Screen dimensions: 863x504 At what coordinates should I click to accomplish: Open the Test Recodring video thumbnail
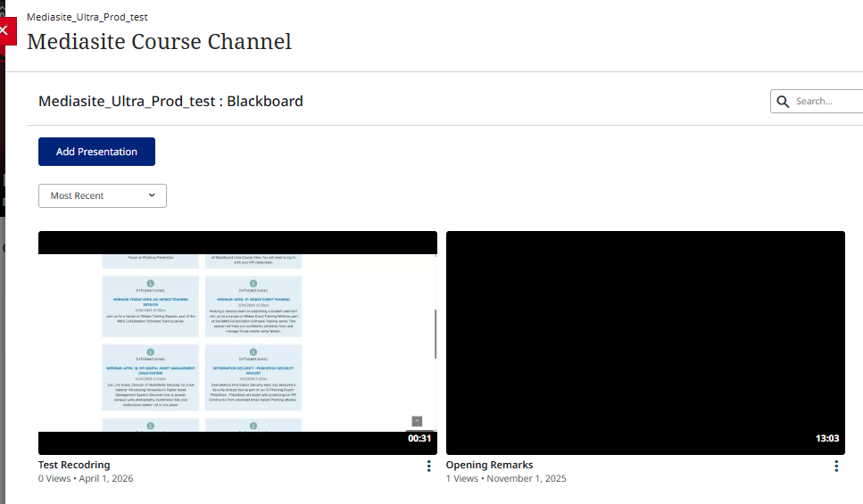pos(237,343)
